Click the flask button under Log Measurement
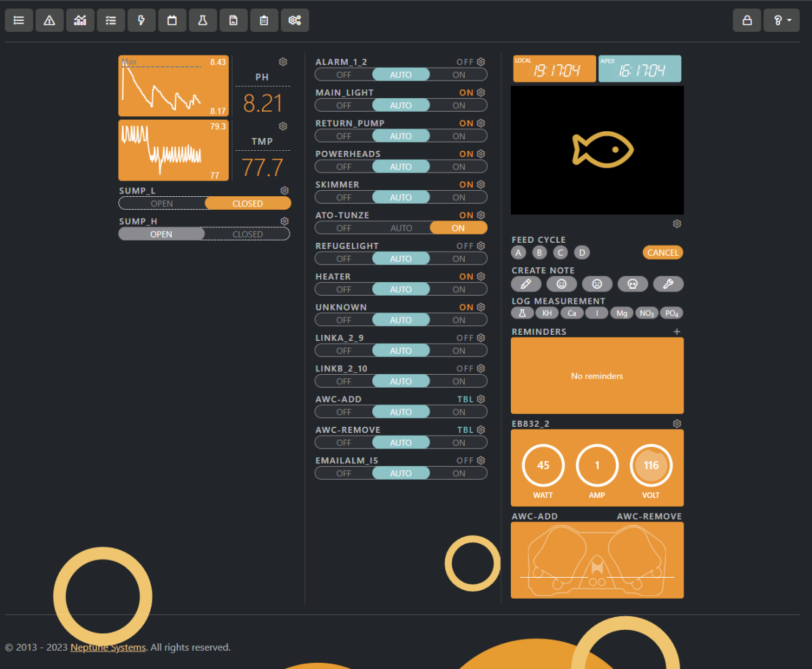812x669 pixels. [522, 313]
